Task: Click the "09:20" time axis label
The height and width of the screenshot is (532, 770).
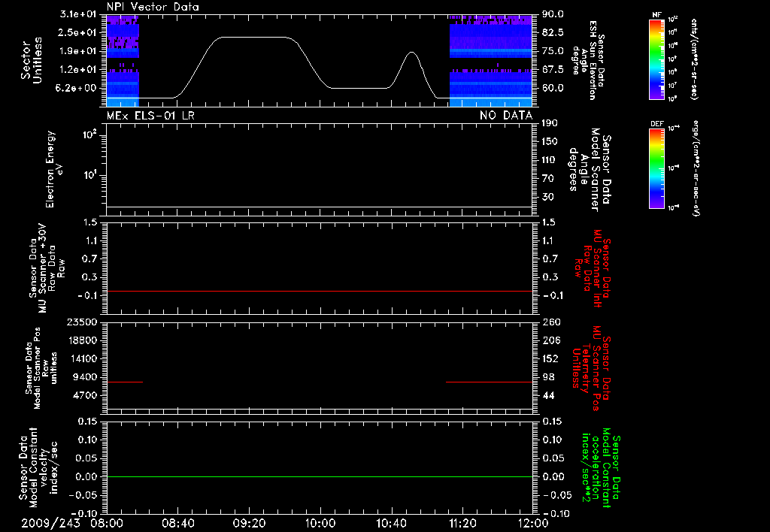Action: pos(249,523)
